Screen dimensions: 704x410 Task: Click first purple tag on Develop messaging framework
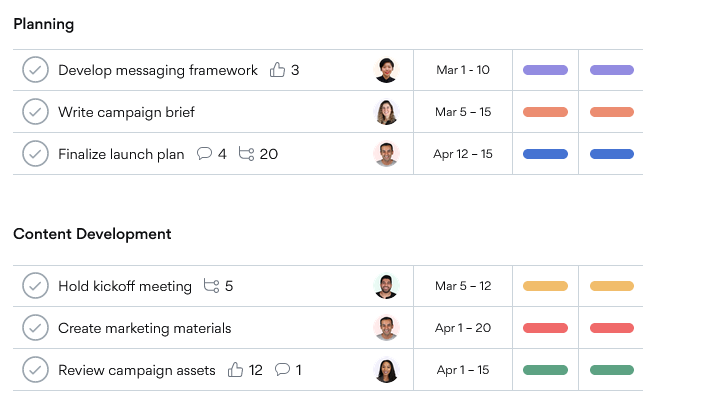(545, 70)
